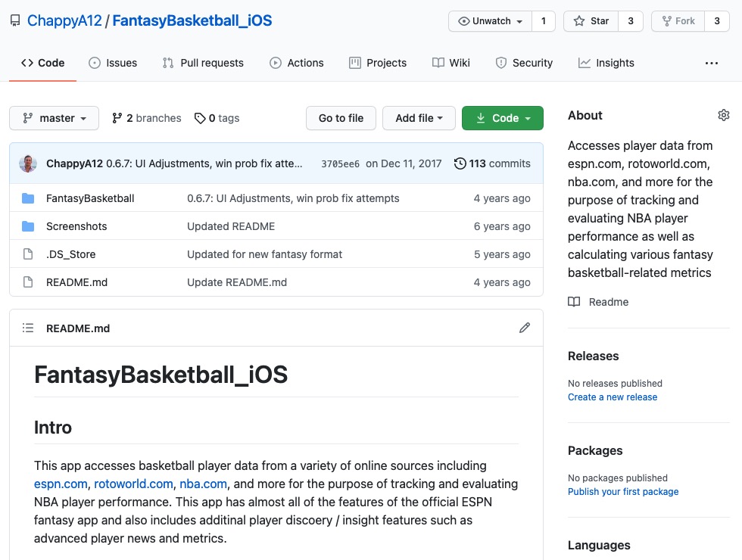The image size is (742, 560).
Task: Edit README.md using the pencil icon
Action: point(525,328)
